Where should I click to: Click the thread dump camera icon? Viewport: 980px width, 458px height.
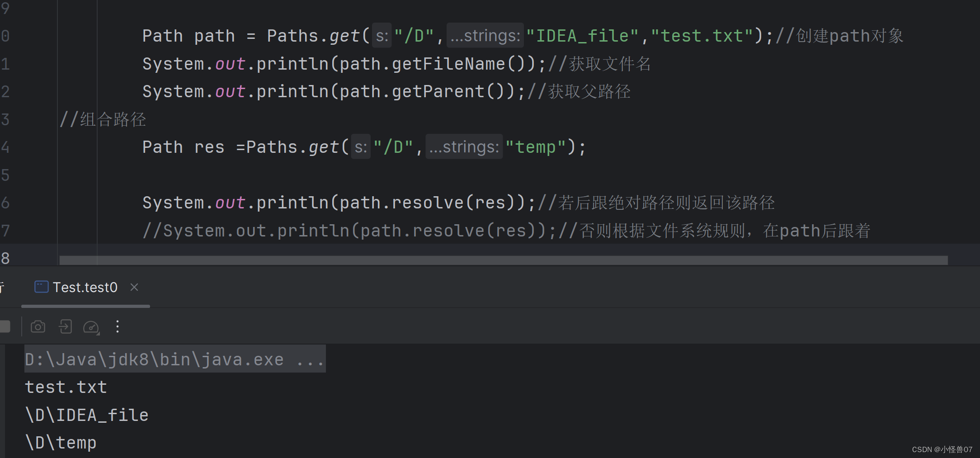click(38, 326)
